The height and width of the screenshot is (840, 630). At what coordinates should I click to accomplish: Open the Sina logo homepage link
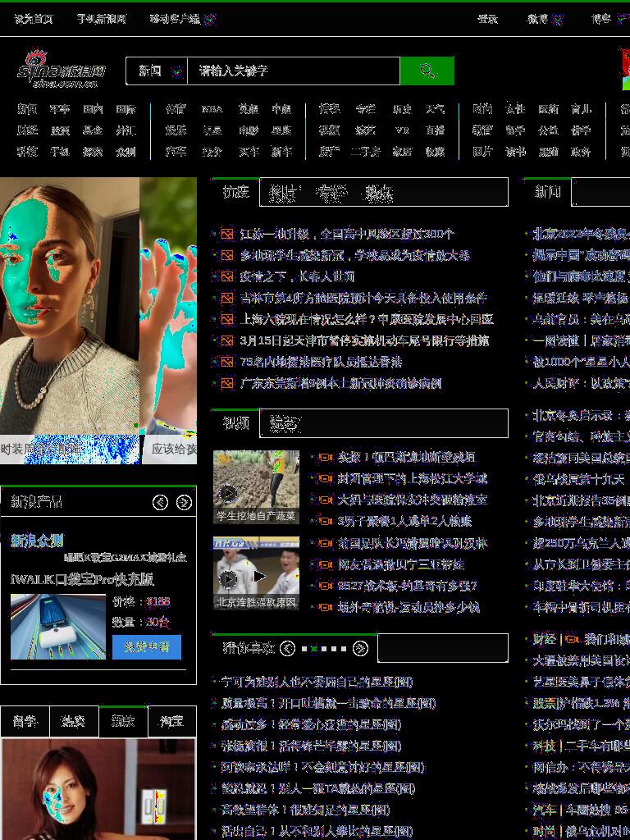tap(61, 71)
